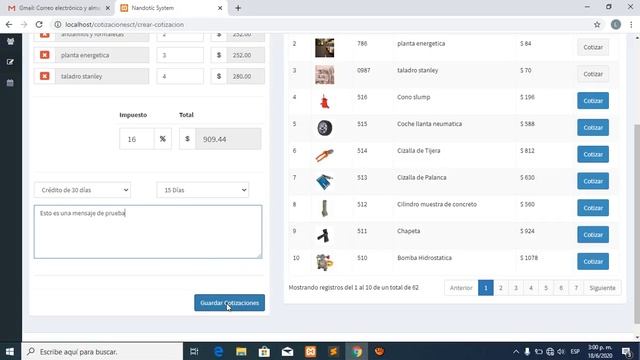Open the calendar icon in the left sidebar
The width and height of the screenshot is (640, 360).
coord(10,83)
